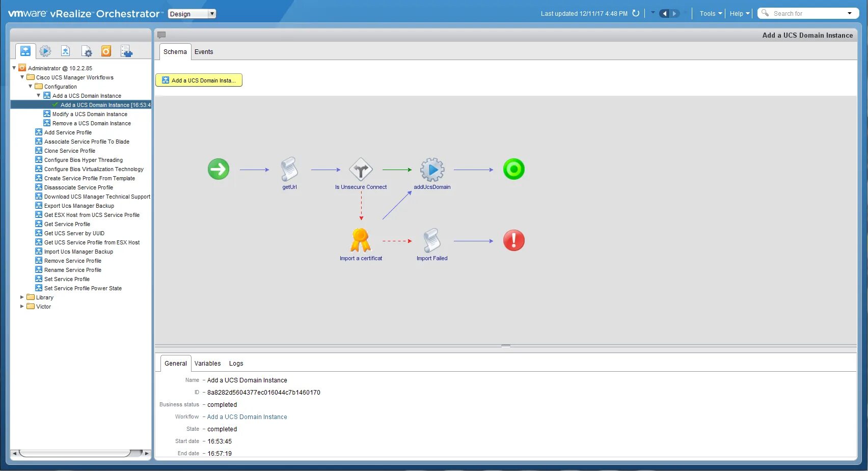
Task: Expand the Library folder
Action: pos(22,297)
